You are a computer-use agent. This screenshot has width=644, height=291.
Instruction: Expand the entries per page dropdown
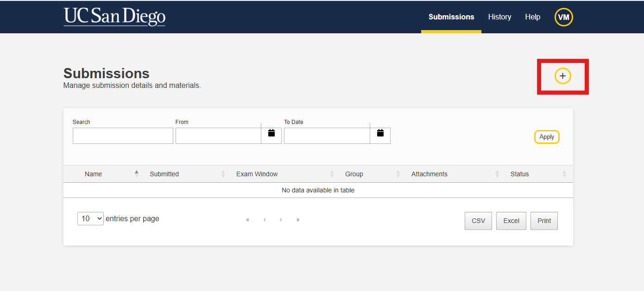[x=90, y=218]
